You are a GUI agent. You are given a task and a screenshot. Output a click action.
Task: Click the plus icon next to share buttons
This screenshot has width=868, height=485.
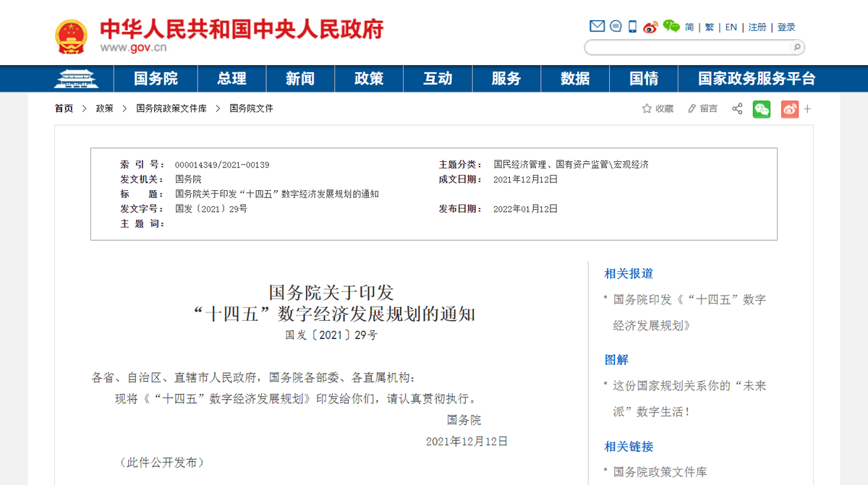click(807, 108)
